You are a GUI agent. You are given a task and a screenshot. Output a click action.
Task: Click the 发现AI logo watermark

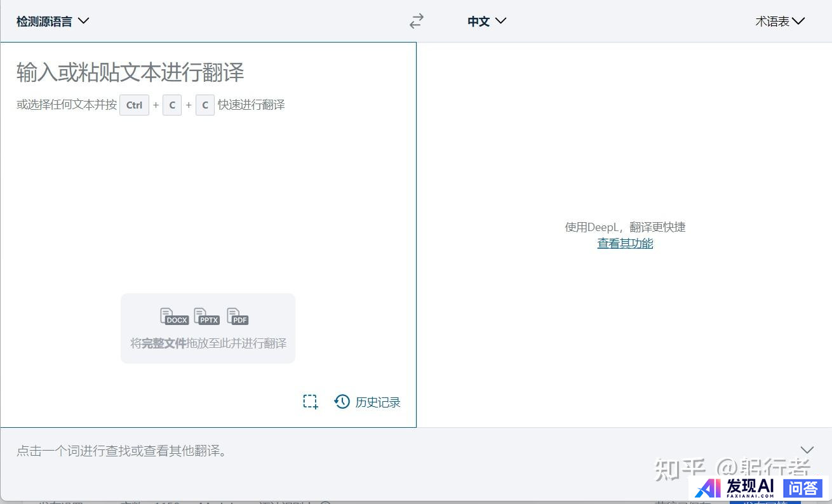(735, 487)
